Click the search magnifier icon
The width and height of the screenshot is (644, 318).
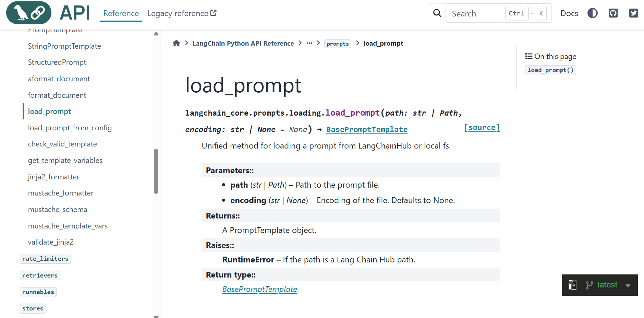[437, 13]
